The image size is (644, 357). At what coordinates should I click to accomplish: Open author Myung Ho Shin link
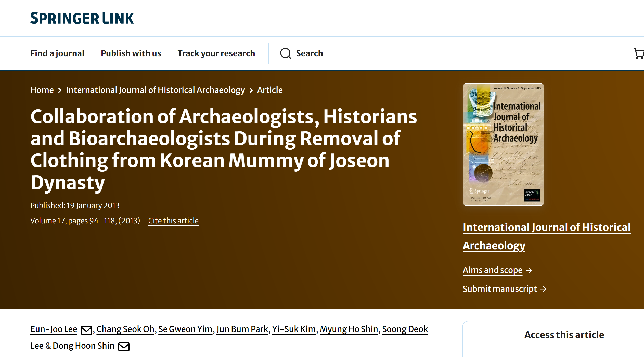tap(349, 329)
